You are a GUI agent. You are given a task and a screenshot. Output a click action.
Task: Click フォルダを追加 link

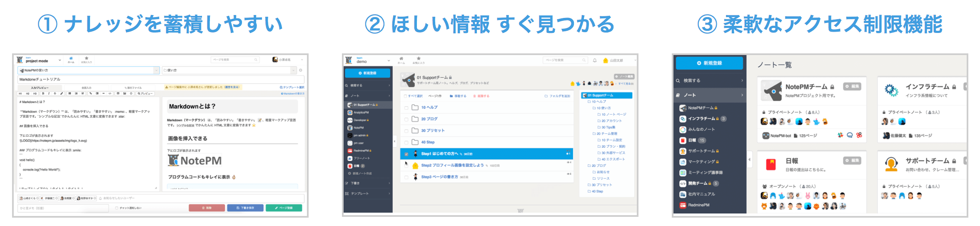[x=557, y=96]
